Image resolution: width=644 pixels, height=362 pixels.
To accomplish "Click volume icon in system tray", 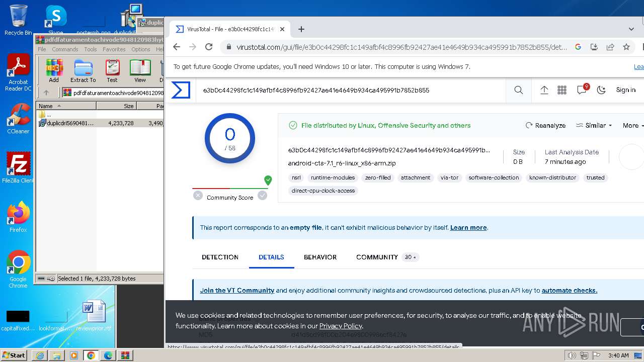I will [x=572, y=355].
